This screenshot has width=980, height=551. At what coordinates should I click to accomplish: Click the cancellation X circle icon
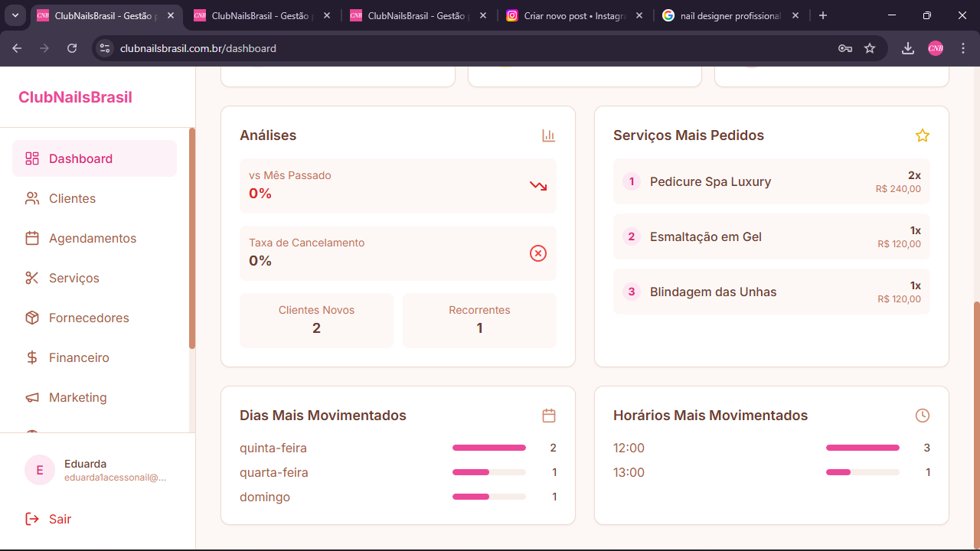(538, 253)
